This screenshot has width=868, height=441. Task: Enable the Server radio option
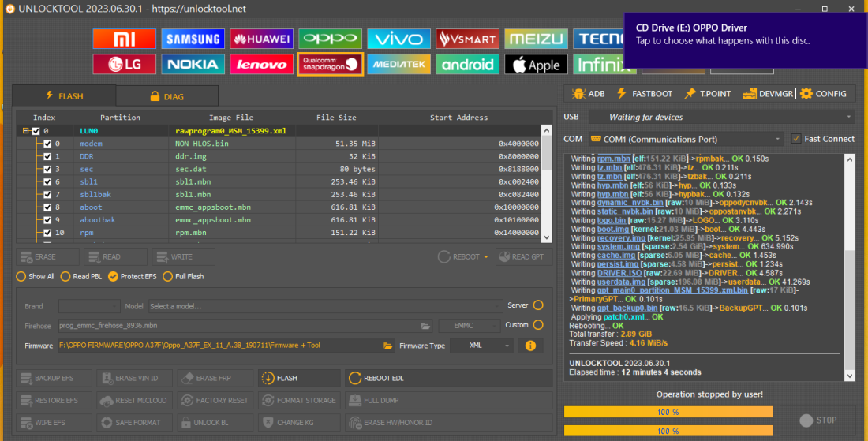538,305
